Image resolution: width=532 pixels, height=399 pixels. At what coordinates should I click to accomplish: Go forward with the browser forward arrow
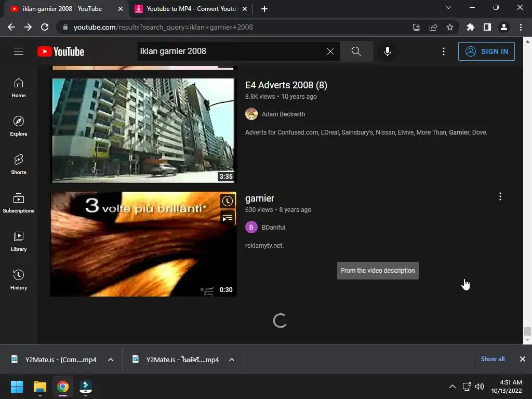tap(28, 27)
